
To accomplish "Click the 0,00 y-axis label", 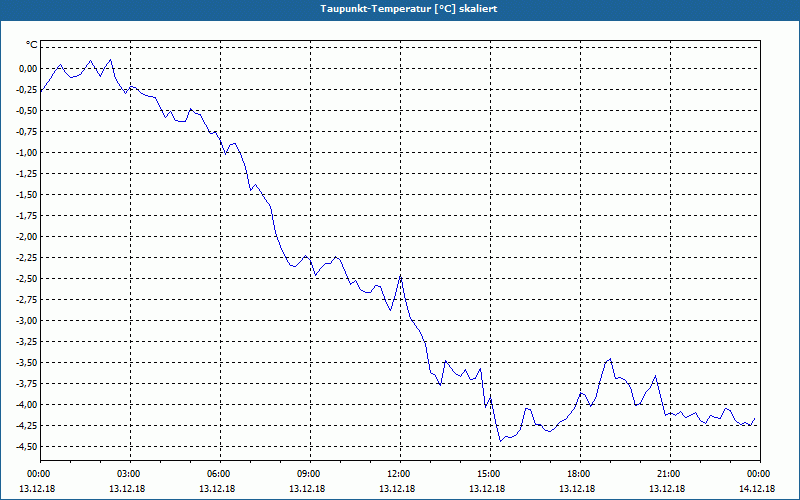I will coord(28,68).
